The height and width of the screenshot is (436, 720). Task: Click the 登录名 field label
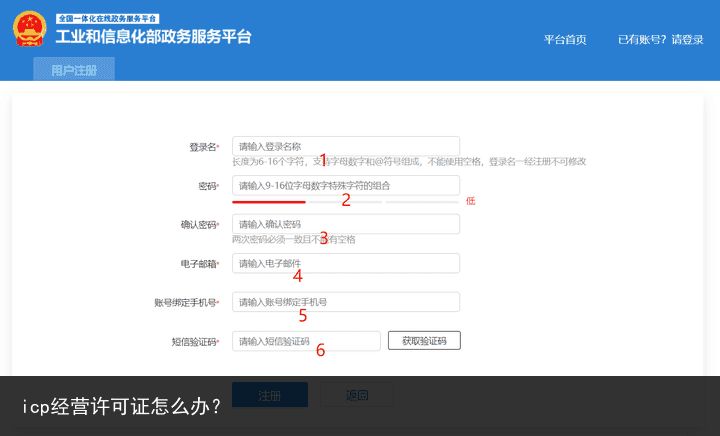tap(204, 147)
